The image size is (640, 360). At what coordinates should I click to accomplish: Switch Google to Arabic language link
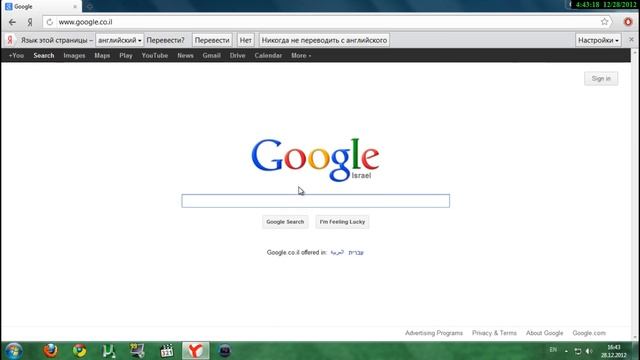coord(337,252)
